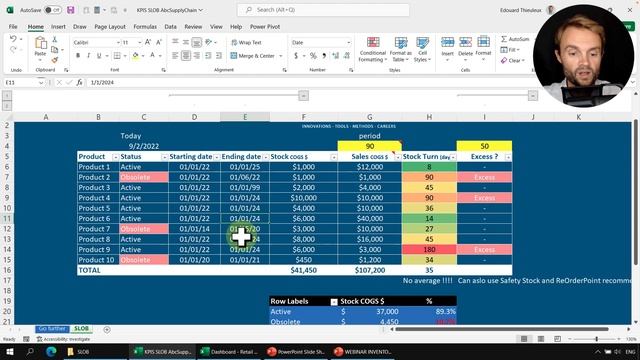640x360 pixels.
Task: Click the Borders icon
Action: 117,56
